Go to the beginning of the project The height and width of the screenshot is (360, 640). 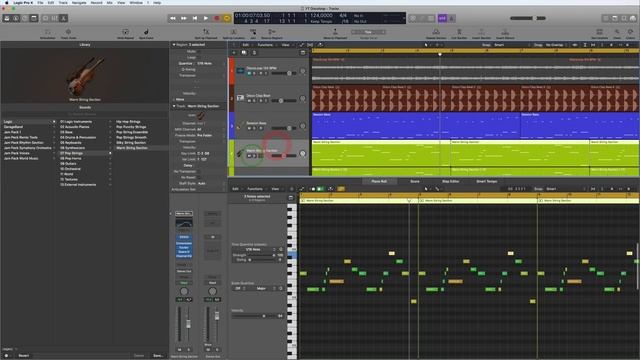pyautogui.click(x=195, y=18)
